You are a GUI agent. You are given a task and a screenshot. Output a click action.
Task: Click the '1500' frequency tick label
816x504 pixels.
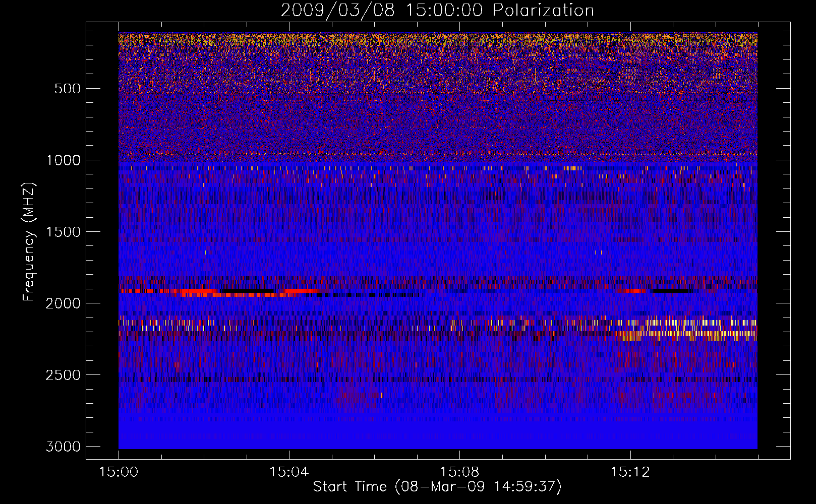coord(64,232)
